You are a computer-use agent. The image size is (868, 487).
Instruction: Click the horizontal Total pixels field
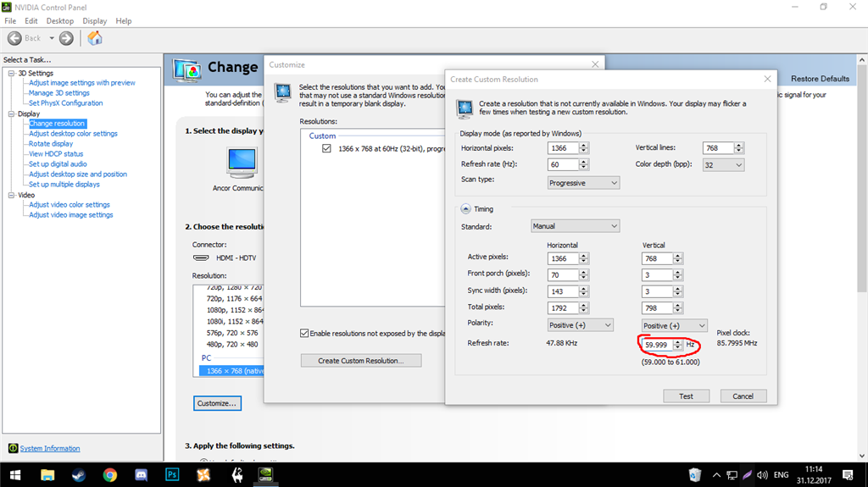(564, 308)
